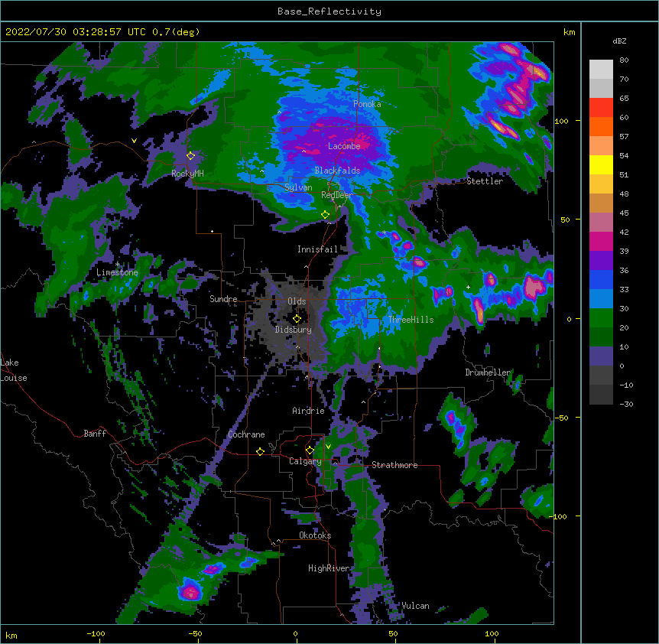Image resolution: width=659 pixels, height=644 pixels.
Task: Select the Innisfail label
Action: (x=317, y=249)
